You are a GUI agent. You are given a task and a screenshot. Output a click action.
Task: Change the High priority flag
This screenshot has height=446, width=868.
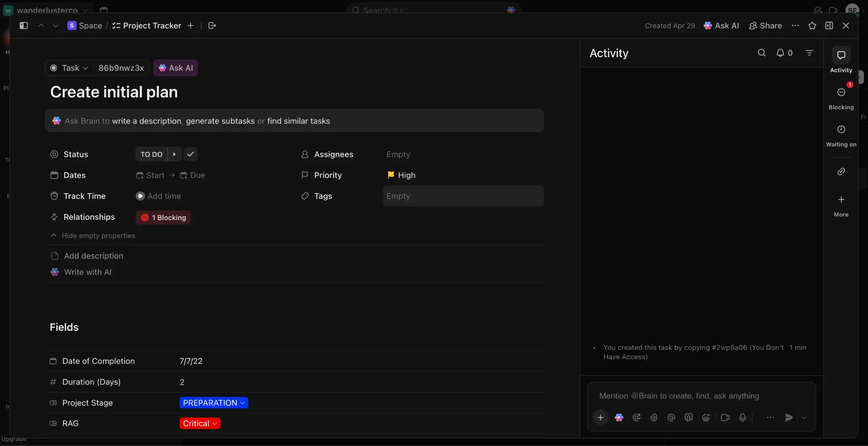point(401,175)
